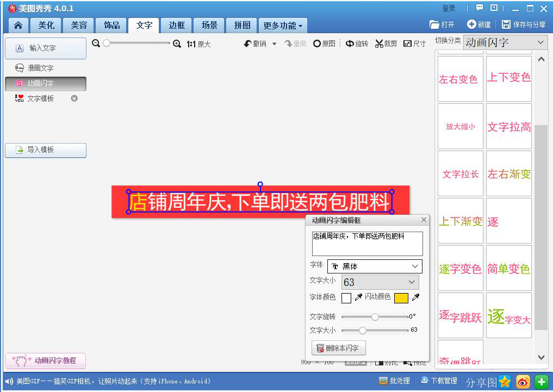Click the zoom slider handle
Screen dimensions: 553x392
pyautogui.click(x=107, y=43)
